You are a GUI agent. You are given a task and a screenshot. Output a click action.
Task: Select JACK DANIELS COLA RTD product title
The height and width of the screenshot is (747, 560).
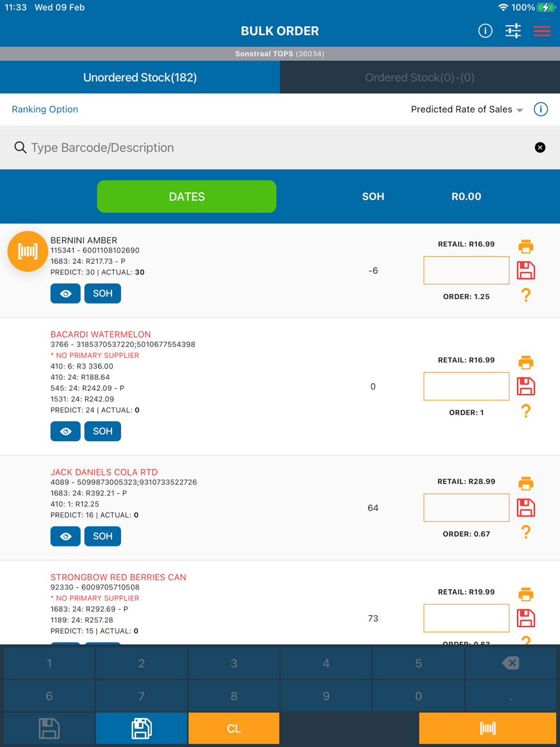[104, 472]
